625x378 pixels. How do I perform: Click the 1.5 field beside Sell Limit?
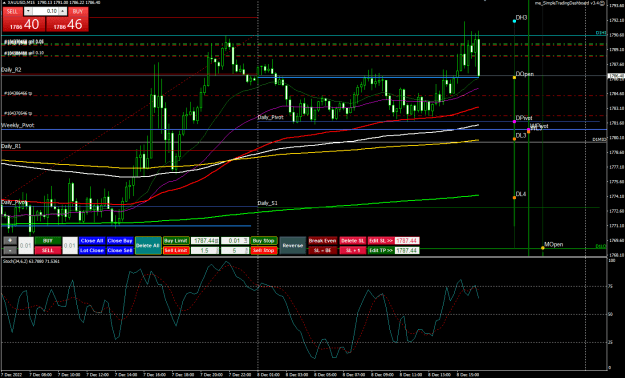coord(205,250)
